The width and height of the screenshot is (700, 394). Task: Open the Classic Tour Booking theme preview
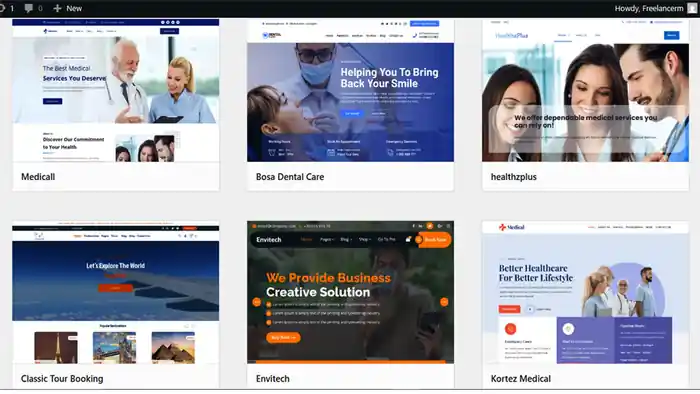[116, 292]
